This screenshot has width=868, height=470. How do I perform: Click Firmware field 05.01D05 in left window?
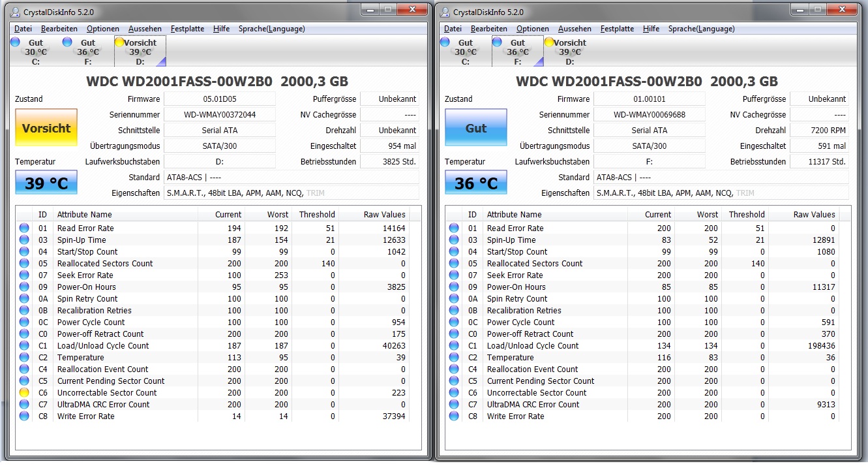click(x=220, y=99)
